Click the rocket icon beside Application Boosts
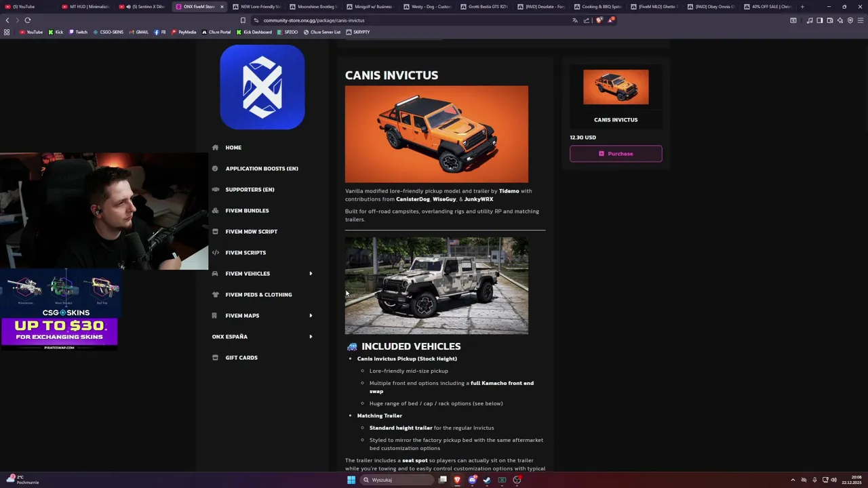 pos(215,168)
